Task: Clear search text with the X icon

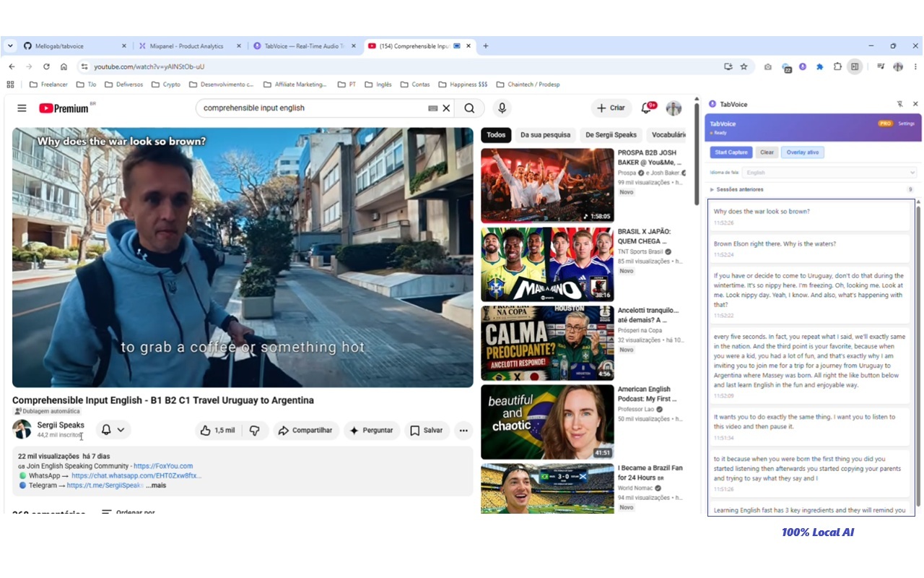Action: coord(446,108)
